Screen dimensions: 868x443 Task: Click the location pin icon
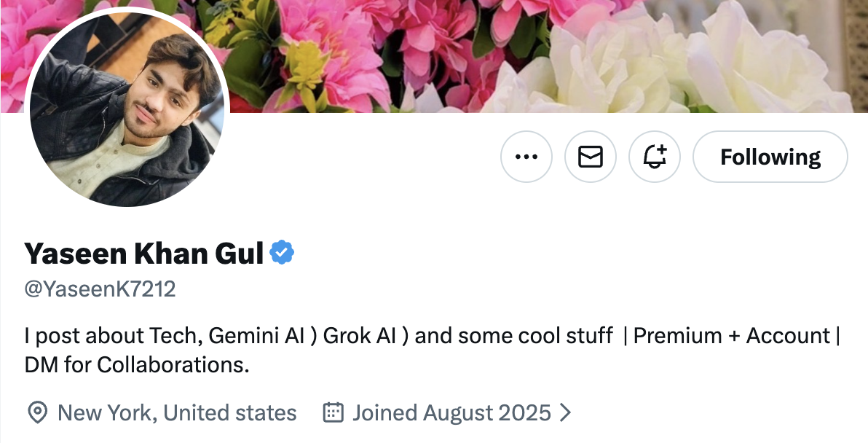36,412
